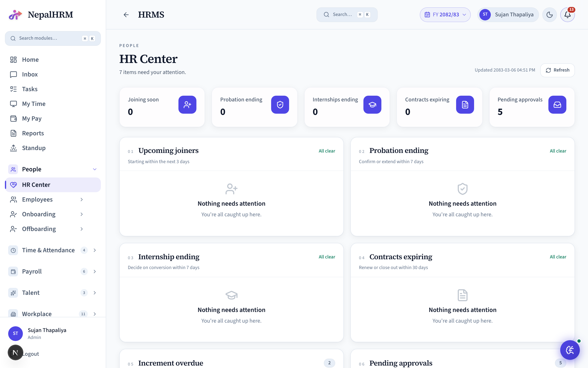The height and width of the screenshot is (368, 588).
Task: Click the Updated 2083-03-06 timestamp
Action: click(x=505, y=70)
